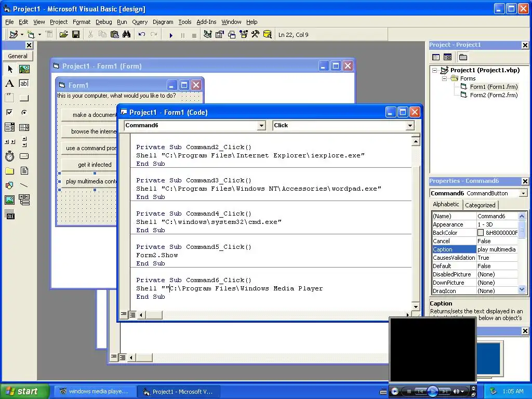This screenshot has width=532, height=399.
Task: Open the Command6 CommandButton properties dropdown
Action: pyautogui.click(x=523, y=193)
